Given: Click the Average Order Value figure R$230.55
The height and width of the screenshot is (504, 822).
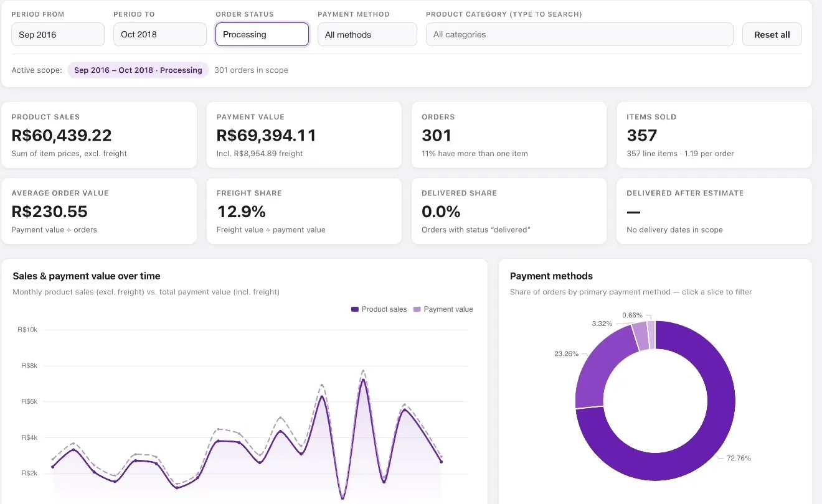Looking at the screenshot, I should tap(50, 212).
